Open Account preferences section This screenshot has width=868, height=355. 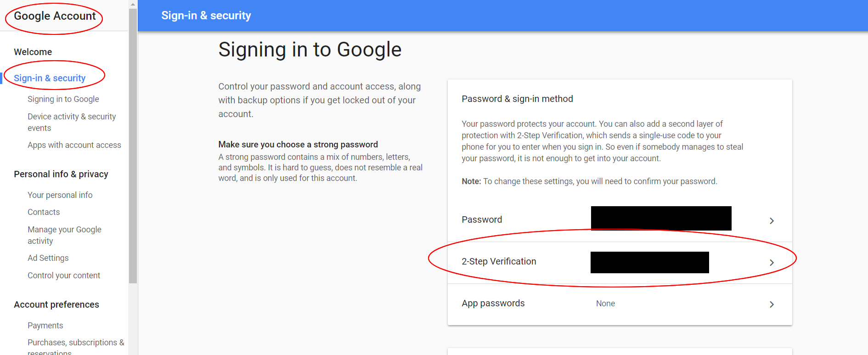point(56,304)
